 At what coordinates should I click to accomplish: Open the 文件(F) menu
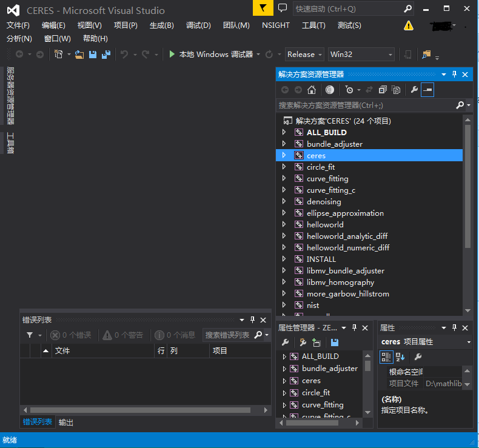pos(18,25)
